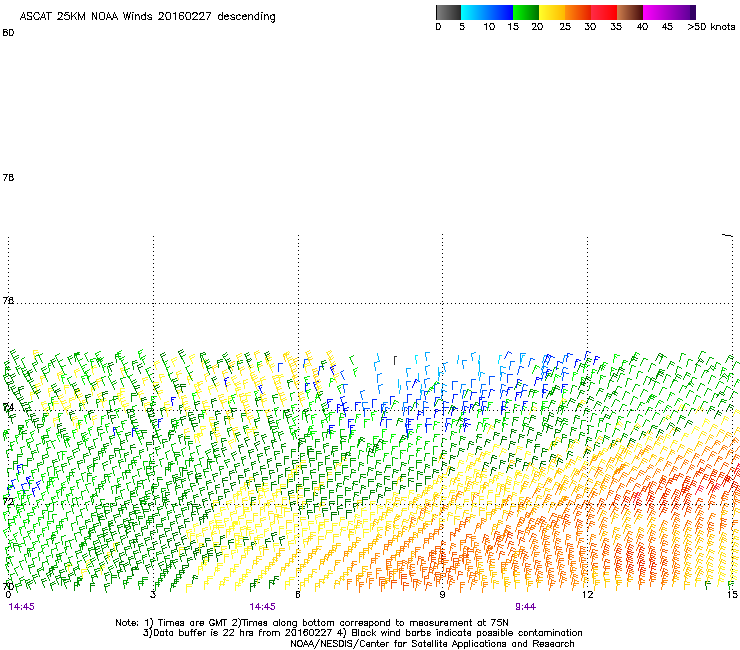Click the gray 0-5 knots legend segment
Image resolution: width=740 pixels, height=650 pixels.
448,12
